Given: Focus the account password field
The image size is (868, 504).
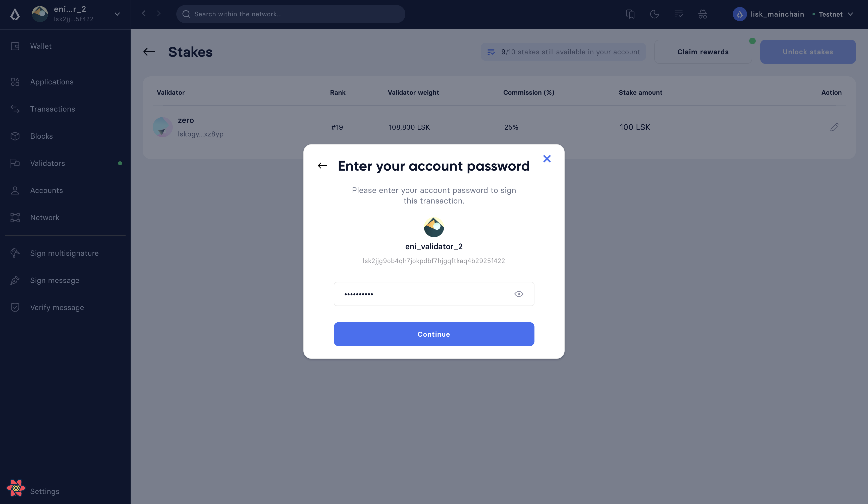Looking at the screenshot, I should (424, 294).
